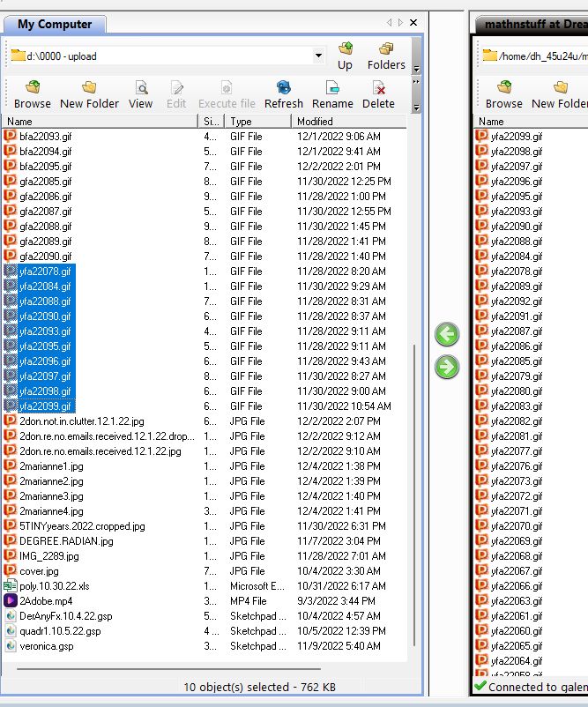Switch to the My Computer tab

click(x=55, y=24)
